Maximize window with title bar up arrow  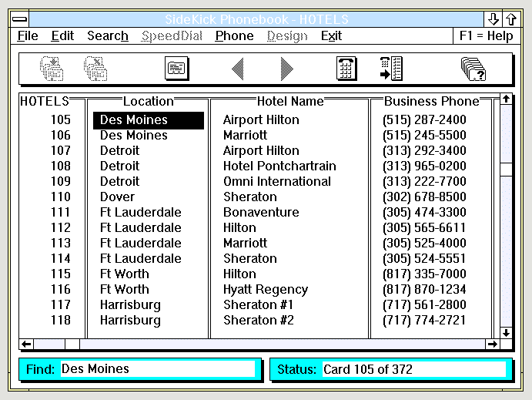point(511,19)
